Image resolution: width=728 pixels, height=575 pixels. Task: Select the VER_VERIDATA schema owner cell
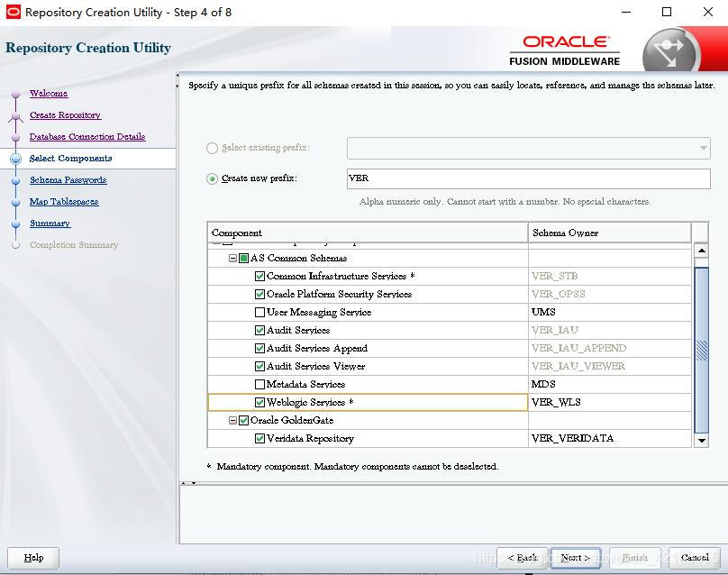pos(610,438)
